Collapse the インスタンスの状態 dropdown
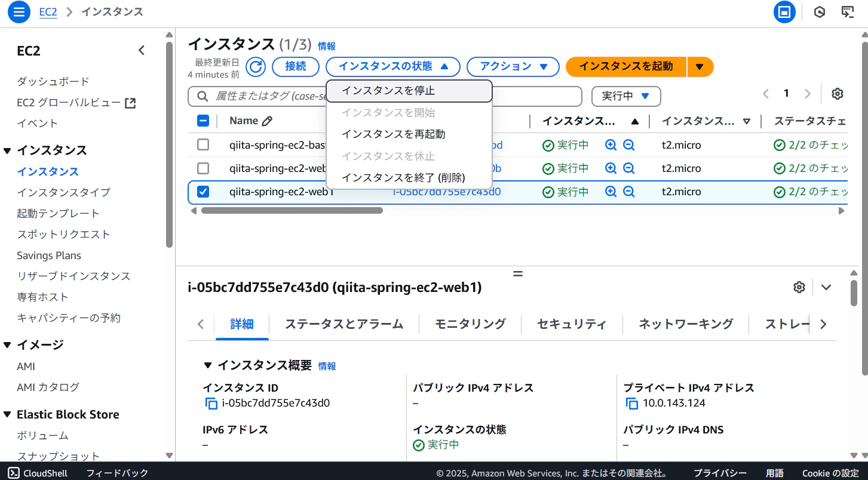Image resolution: width=868 pixels, height=480 pixels. [392, 67]
